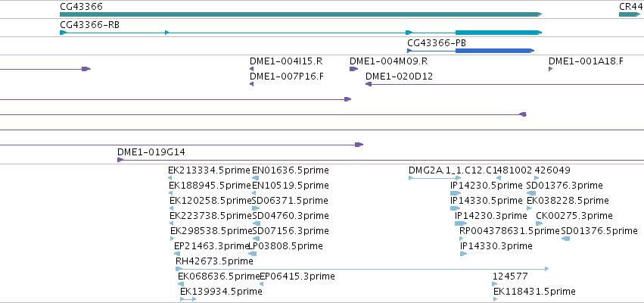Select the EK188945.5prime EST label
This screenshot has height=303, width=644.
(x=210, y=186)
